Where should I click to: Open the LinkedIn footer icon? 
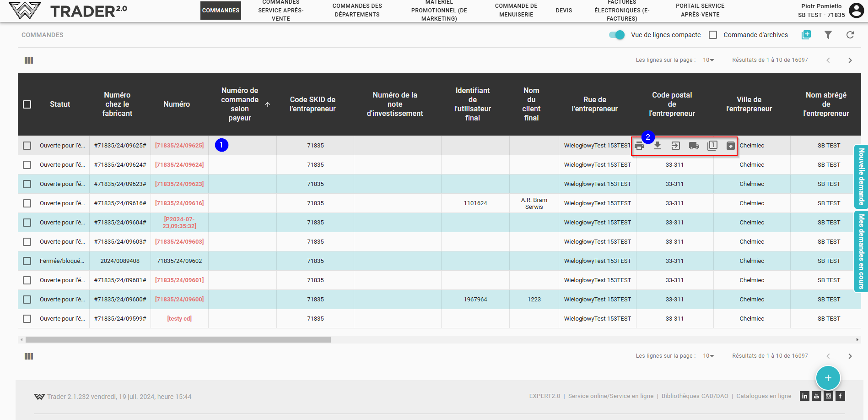(804, 396)
